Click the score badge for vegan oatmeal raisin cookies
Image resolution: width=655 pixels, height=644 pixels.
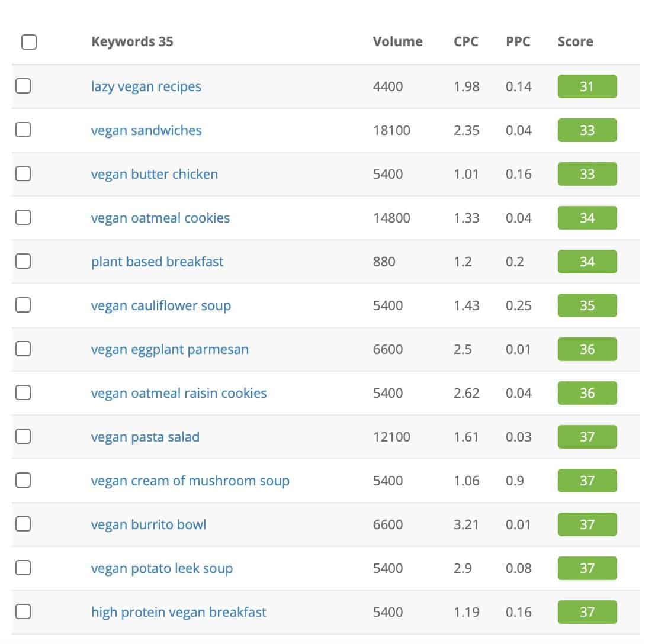click(x=587, y=392)
